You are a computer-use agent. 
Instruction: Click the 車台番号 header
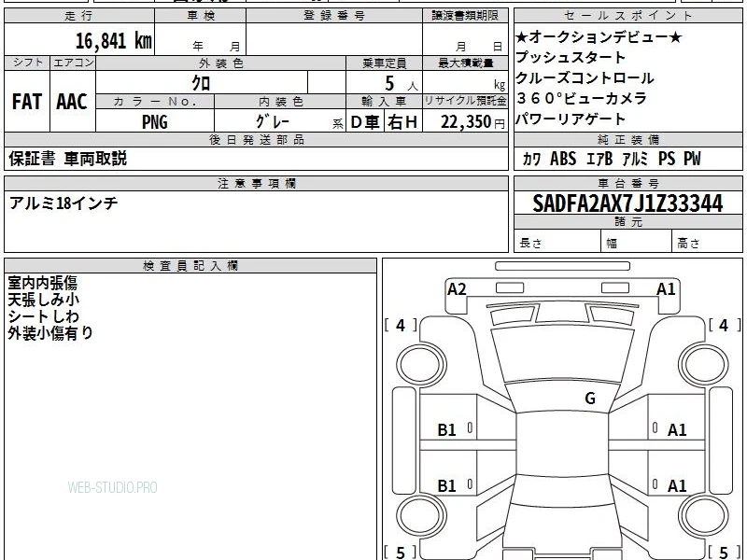(x=627, y=183)
